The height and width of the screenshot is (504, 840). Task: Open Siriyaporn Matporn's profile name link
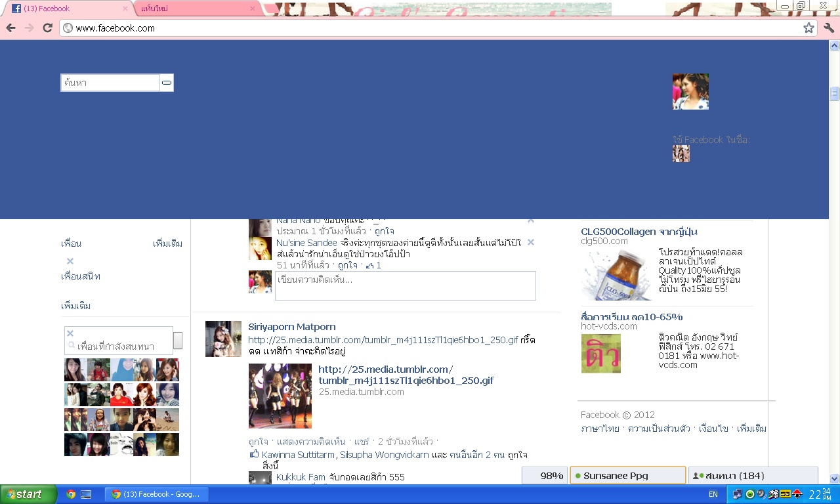pyautogui.click(x=292, y=327)
